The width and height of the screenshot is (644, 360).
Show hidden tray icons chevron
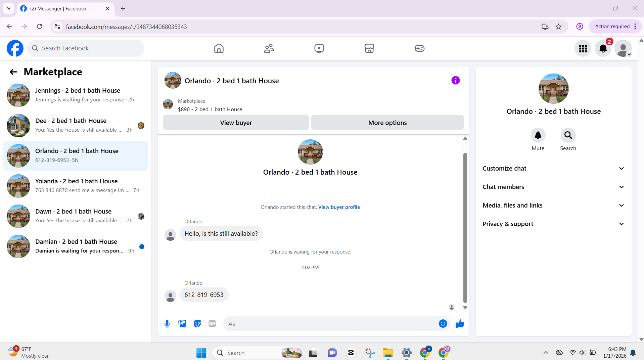546,353
